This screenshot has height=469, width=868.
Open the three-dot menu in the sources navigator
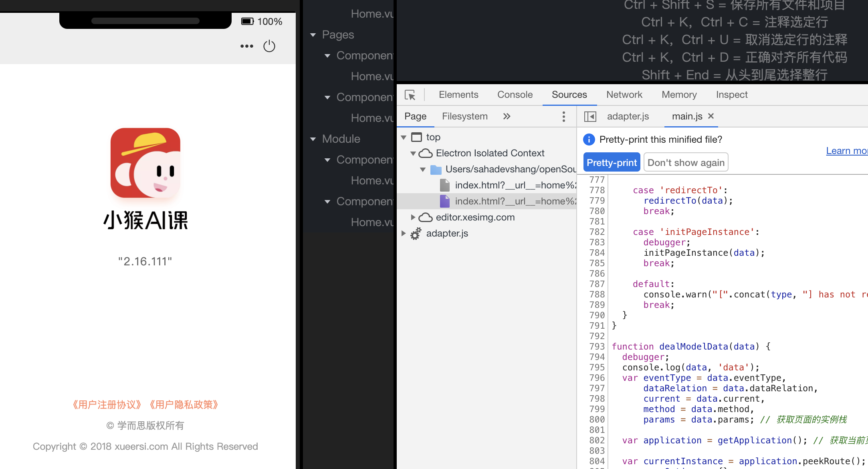point(563,117)
